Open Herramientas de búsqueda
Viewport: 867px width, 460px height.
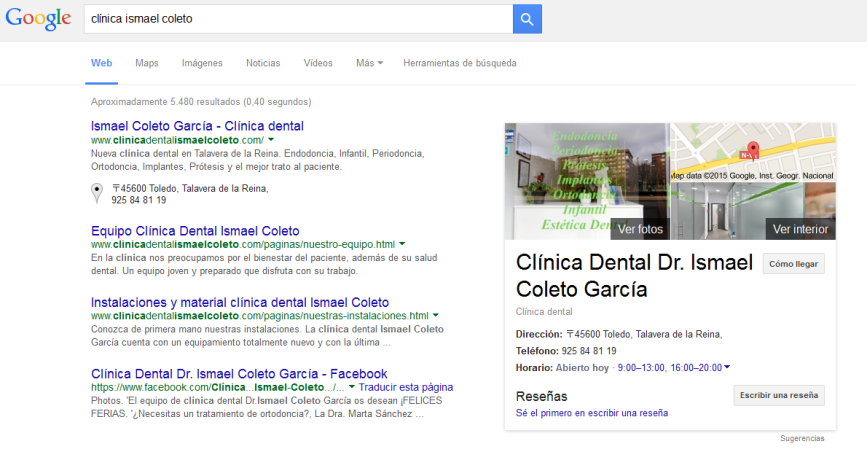click(459, 63)
